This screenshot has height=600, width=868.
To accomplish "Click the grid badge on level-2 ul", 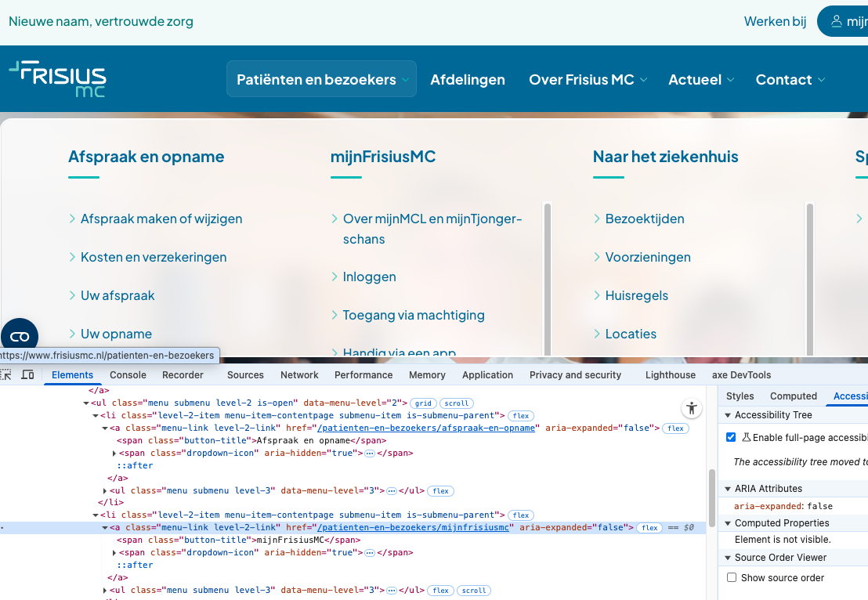I will coord(424,403).
